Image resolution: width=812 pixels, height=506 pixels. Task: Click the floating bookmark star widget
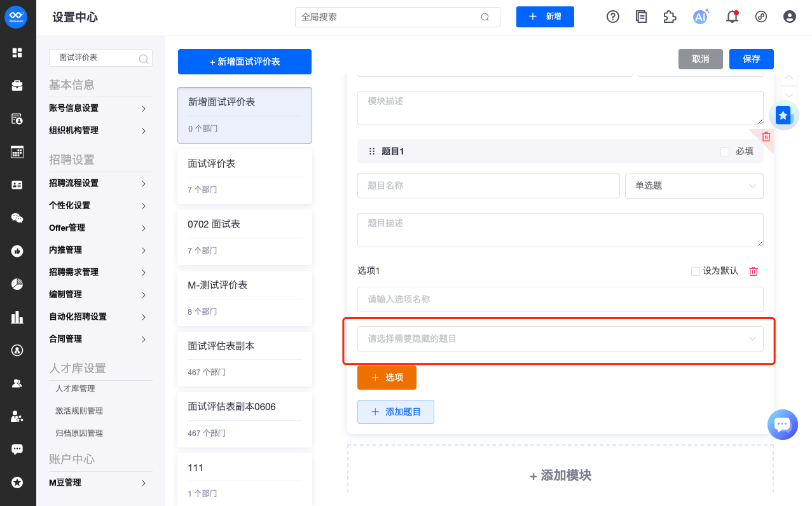tap(783, 116)
